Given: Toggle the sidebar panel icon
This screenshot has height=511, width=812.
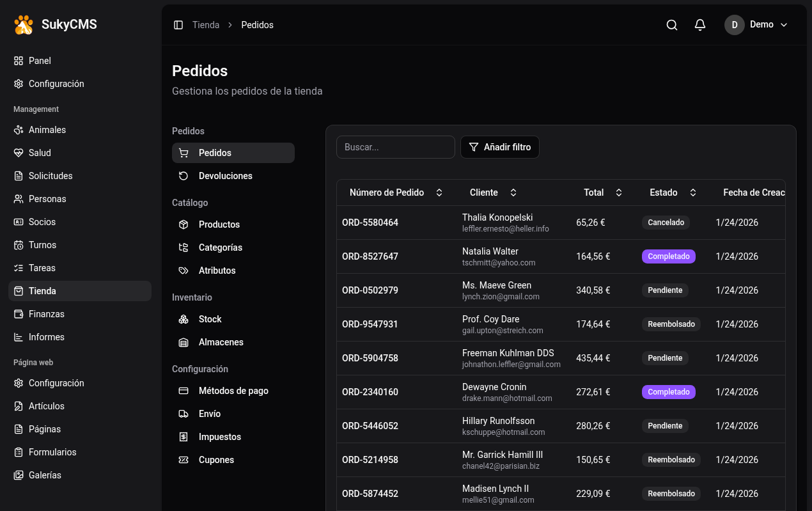Looking at the screenshot, I should pyautogui.click(x=178, y=25).
